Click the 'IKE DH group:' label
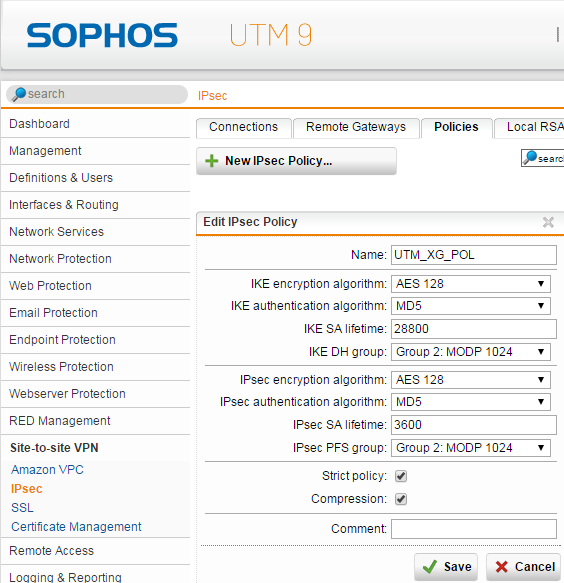 click(x=348, y=352)
